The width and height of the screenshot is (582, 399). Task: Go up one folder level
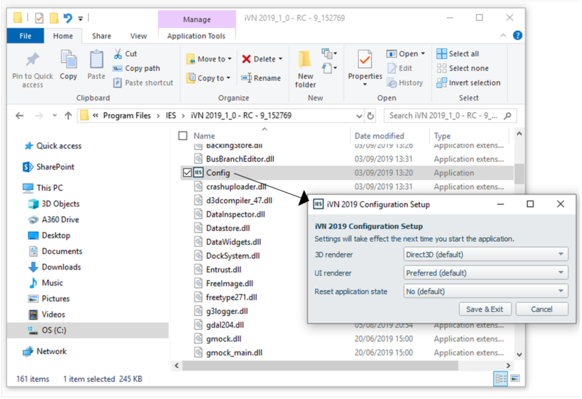(x=68, y=116)
